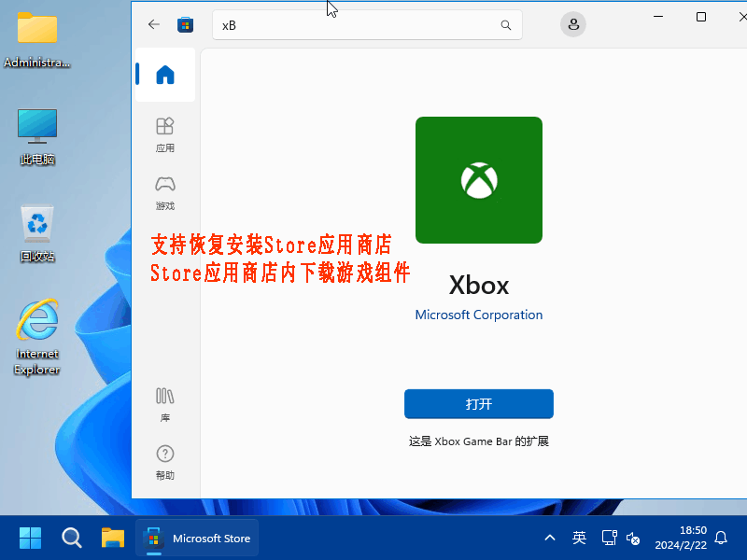Select the Internet Explorer desktop icon
This screenshot has height=560, width=747.
(37, 338)
